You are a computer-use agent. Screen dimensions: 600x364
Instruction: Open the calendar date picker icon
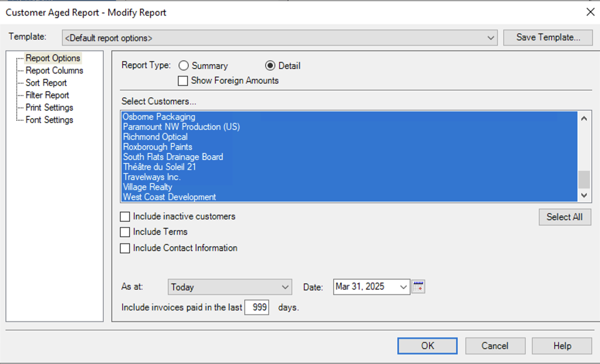tap(418, 287)
